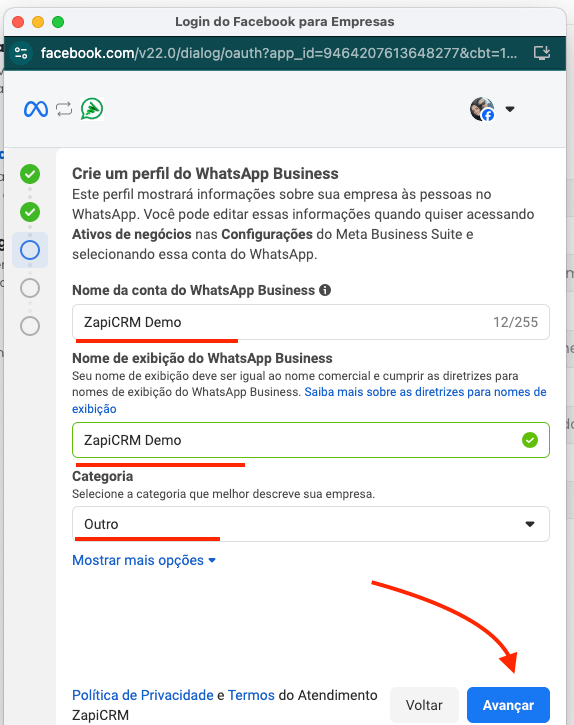Select the fifth last step circle
The width and height of the screenshot is (574, 725).
pos(30,326)
